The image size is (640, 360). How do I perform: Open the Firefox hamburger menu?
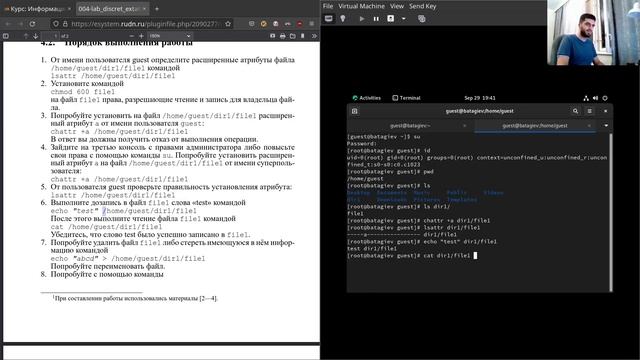point(312,24)
